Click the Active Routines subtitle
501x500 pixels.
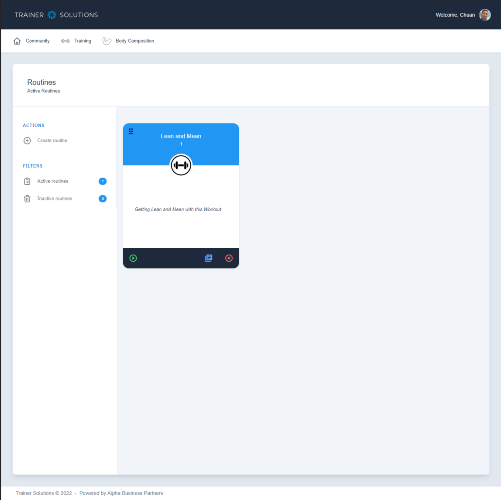coord(44,91)
